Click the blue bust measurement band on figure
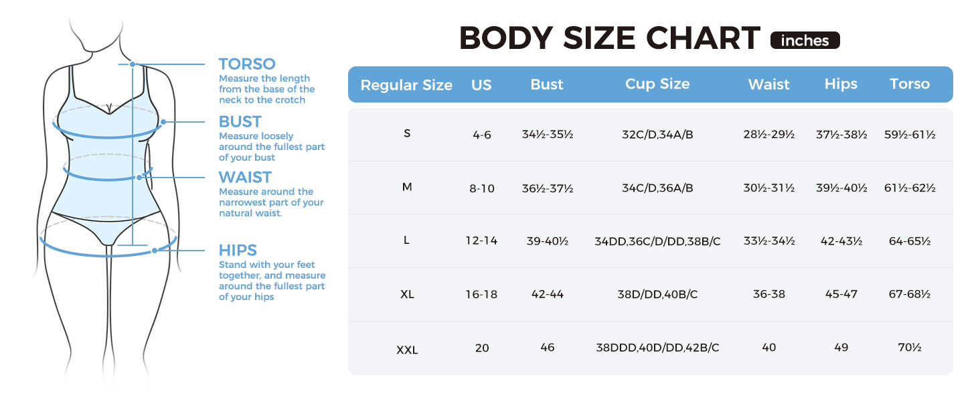980x402 pixels. (107, 134)
